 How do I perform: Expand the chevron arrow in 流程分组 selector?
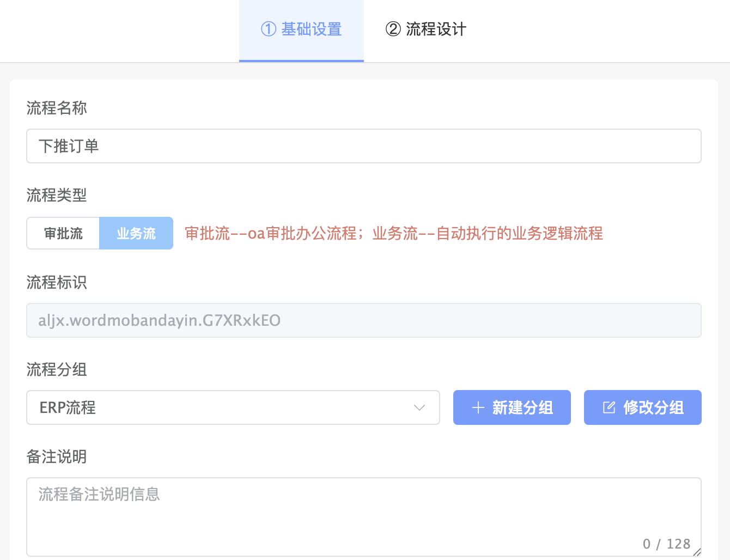point(419,407)
